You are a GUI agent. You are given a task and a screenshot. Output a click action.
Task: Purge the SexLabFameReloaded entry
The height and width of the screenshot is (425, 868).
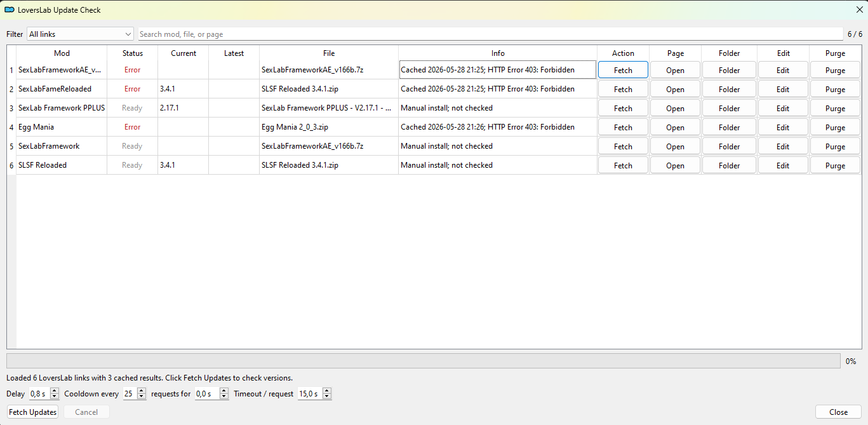pyautogui.click(x=835, y=89)
